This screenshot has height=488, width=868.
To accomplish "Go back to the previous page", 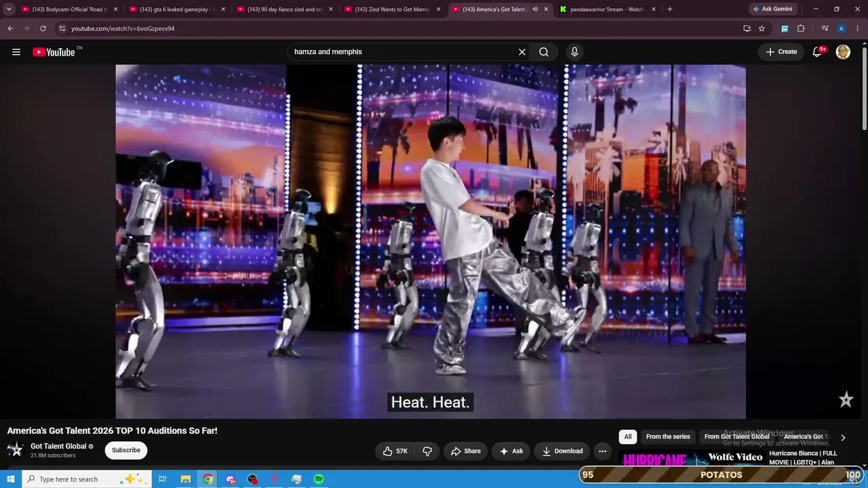I will [10, 28].
